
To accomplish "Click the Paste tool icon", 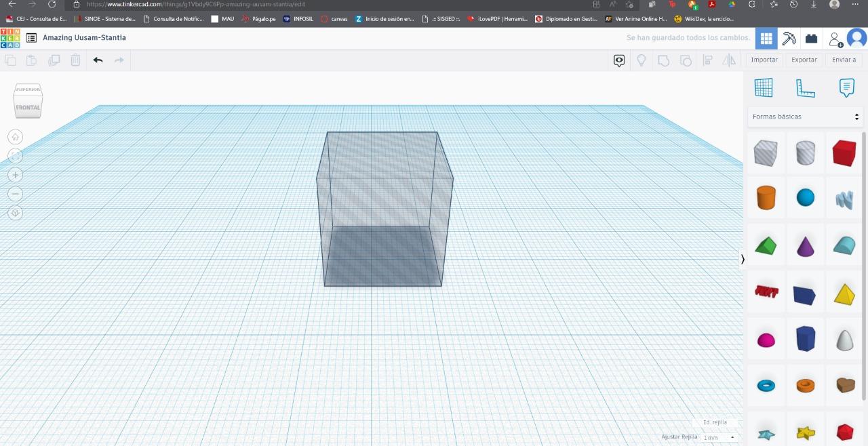I will pos(31,60).
